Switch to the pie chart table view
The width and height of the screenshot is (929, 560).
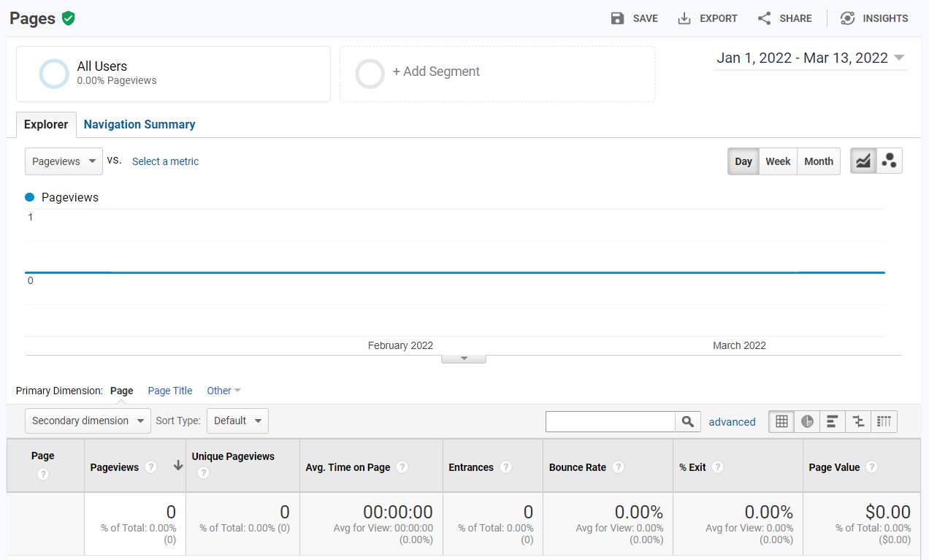click(x=806, y=421)
